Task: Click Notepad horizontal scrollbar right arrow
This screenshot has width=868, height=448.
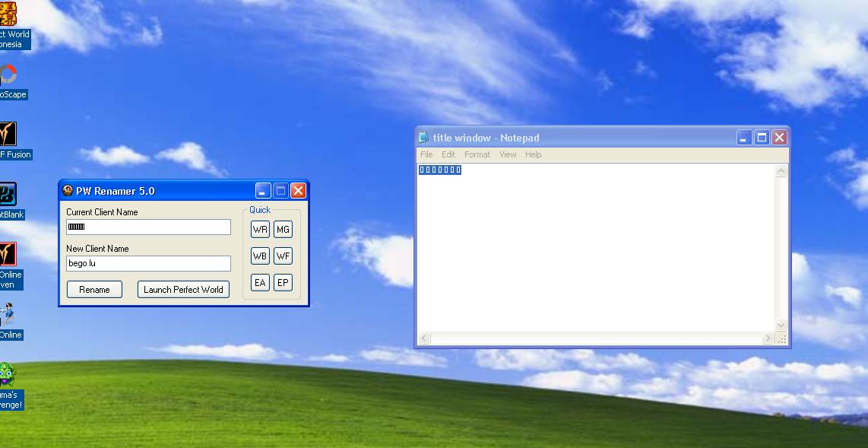Action: pyautogui.click(x=768, y=338)
